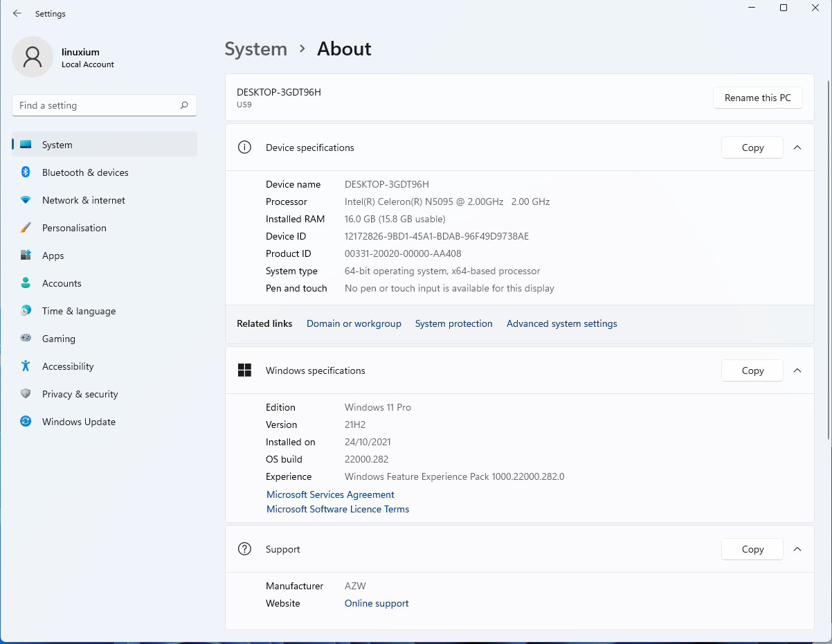Maximize the Settings window
This screenshot has width=832, height=644.
point(784,8)
